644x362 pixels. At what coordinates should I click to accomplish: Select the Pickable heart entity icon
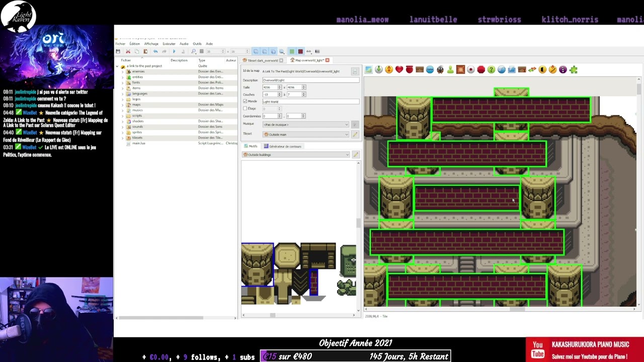click(399, 69)
